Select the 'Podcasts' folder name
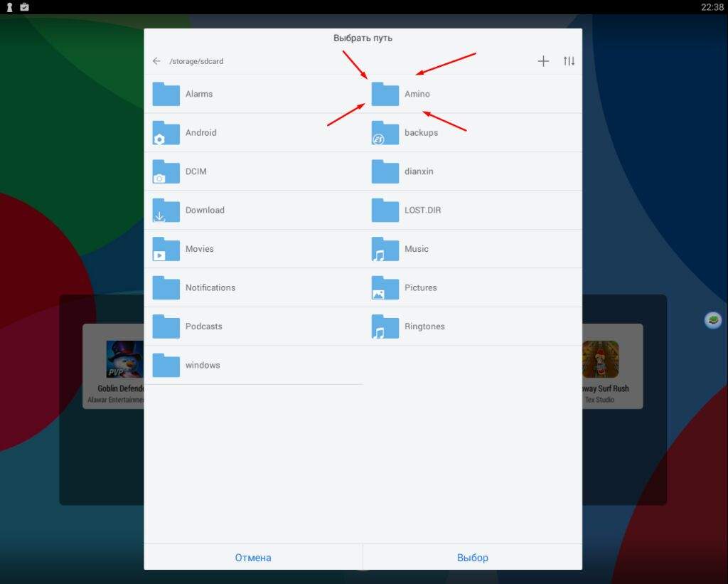728x584 pixels. (204, 326)
